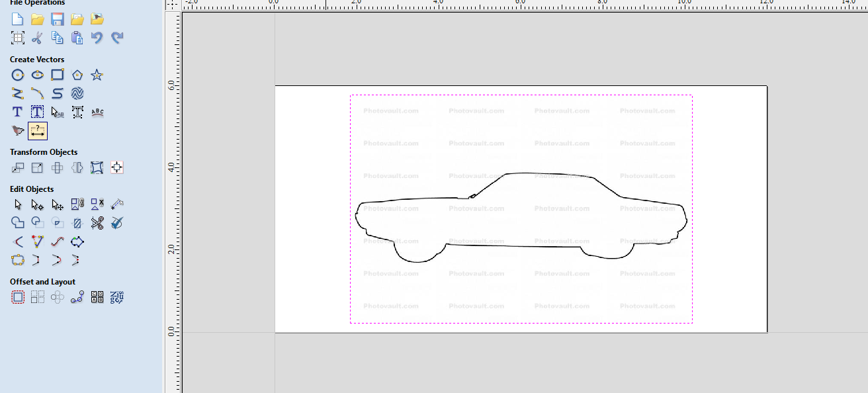The width and height of the screenshot is (868, 393).
Task: Open the Measure tool
Action: pos(117,204)
